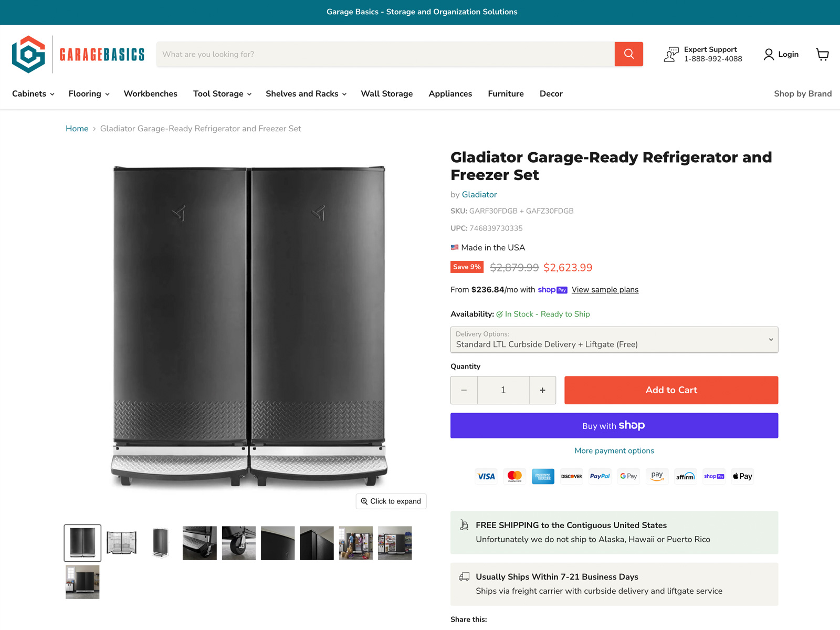This screenshot has height=630, width=840.
Task: Focus the product search field
Action: (385, 54)
